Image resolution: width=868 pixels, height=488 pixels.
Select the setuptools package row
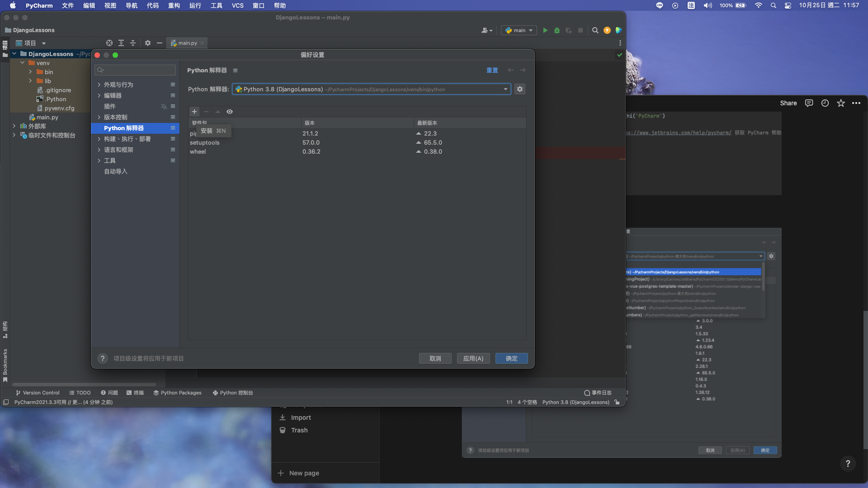click(x=204, y=142)
